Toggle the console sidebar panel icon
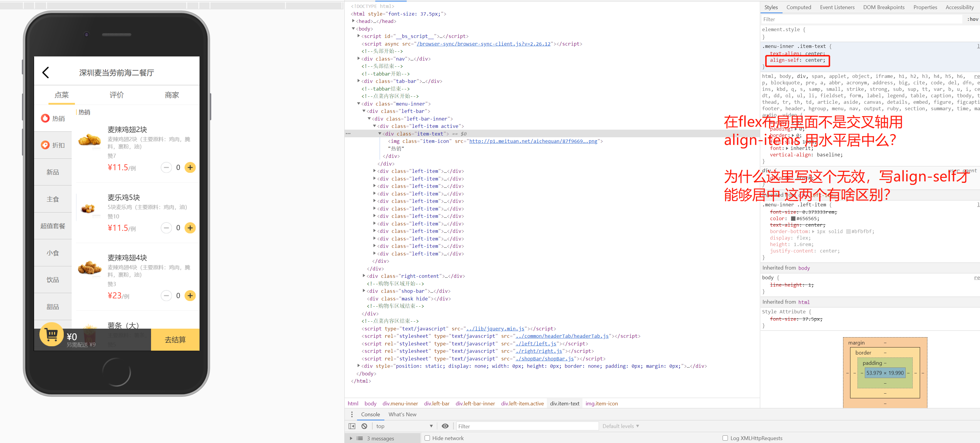The image size is (980, 443). tap(352, 426)
